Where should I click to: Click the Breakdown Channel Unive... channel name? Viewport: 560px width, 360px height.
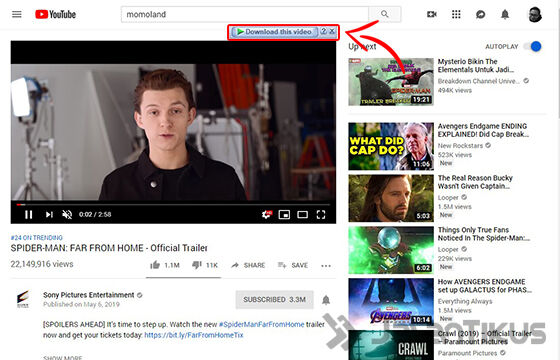click(479, 81)
